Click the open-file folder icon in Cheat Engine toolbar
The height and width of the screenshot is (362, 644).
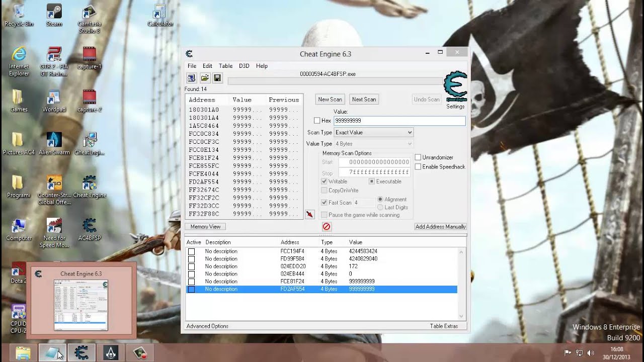click(205, 78)
